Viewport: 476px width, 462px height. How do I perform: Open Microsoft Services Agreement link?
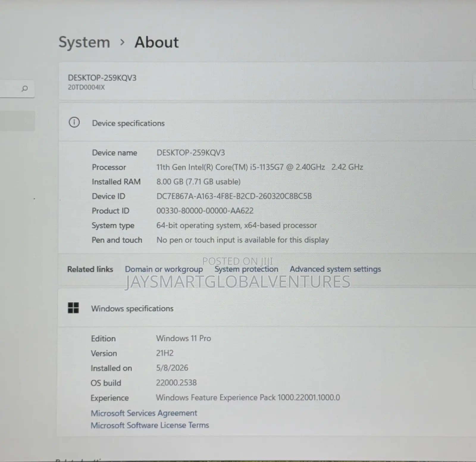(x=144, y=413)
